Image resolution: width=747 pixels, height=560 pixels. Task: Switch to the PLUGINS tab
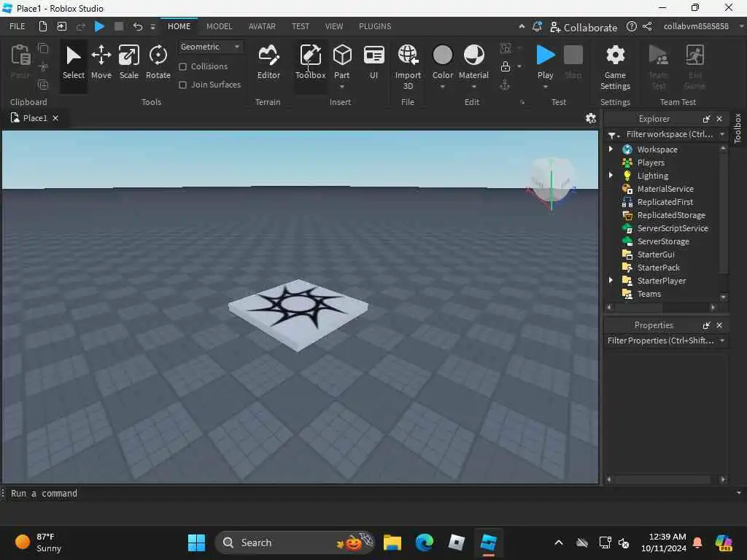coord(375,26)
